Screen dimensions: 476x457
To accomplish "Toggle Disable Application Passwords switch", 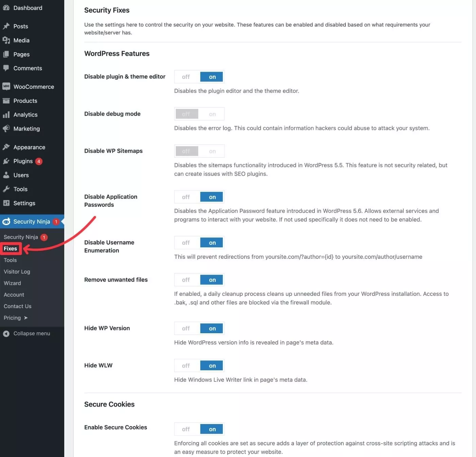I will [x=199, y=197].
